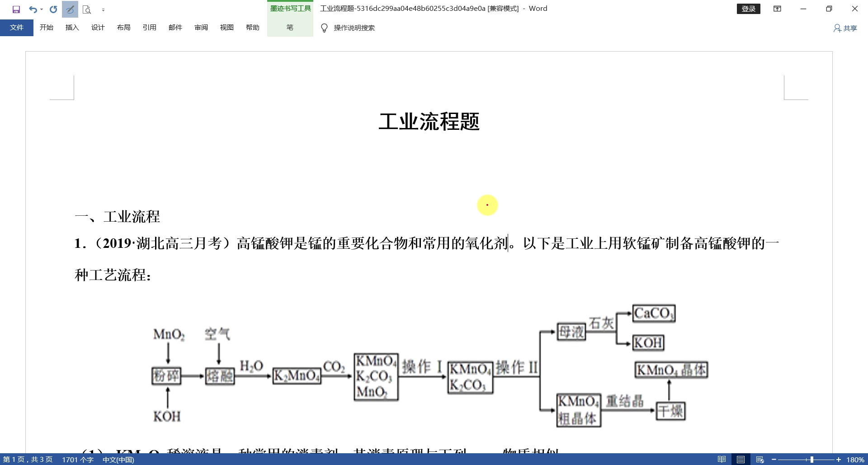Viewport: 868px width, 465px height.
Task: Select the 笔 ink tools tab
Action: coord(290,28)
